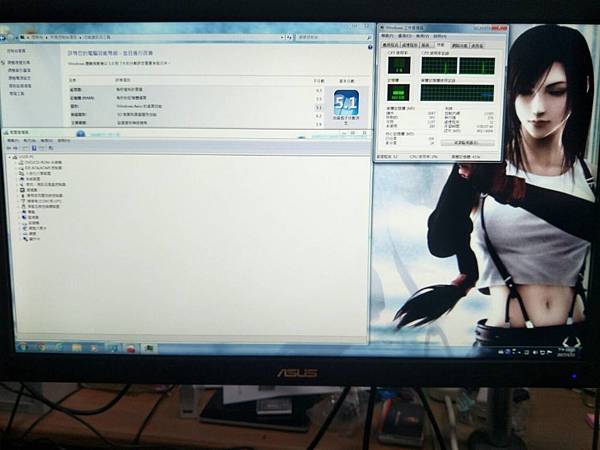This screenshot has height=450, width=600.
Task: Click the Network adapters category icon
Action: click(25, 228)
